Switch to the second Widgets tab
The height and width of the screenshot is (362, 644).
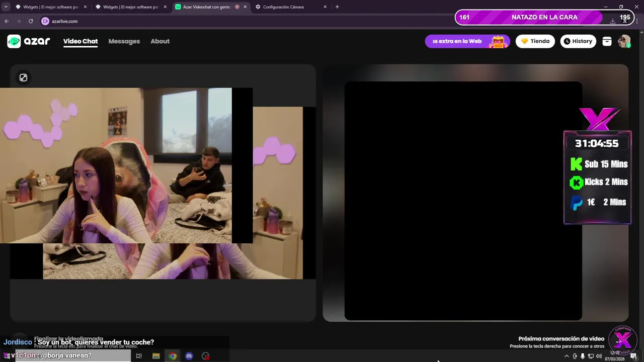pos(130,7)
